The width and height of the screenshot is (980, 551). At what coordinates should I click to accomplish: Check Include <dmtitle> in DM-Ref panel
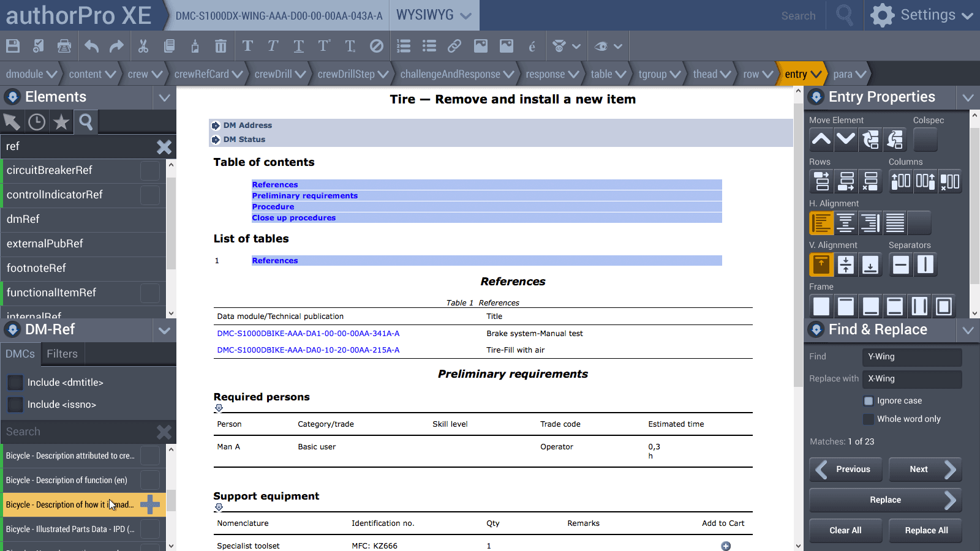pos(15,382)
